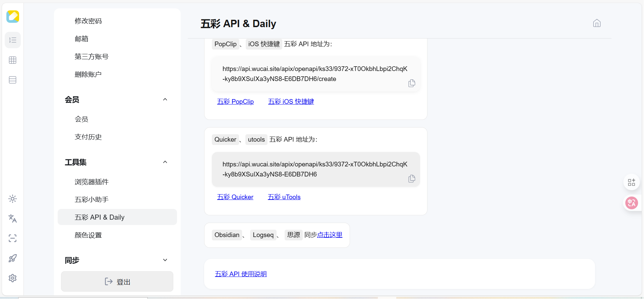Click the 思源 tag label
This screenshot has height=299, width=644.
pyautogui.click(x=294, y=235)
